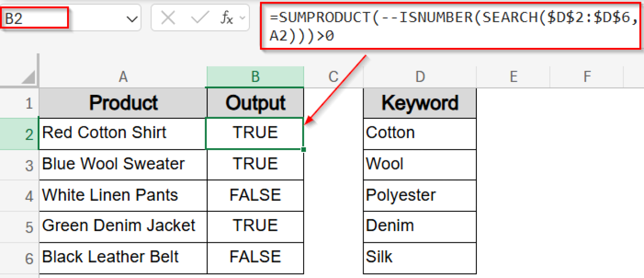Click column header F to select the column
The width and height of the screenshot is (644, 278).
tap(587, 76)
